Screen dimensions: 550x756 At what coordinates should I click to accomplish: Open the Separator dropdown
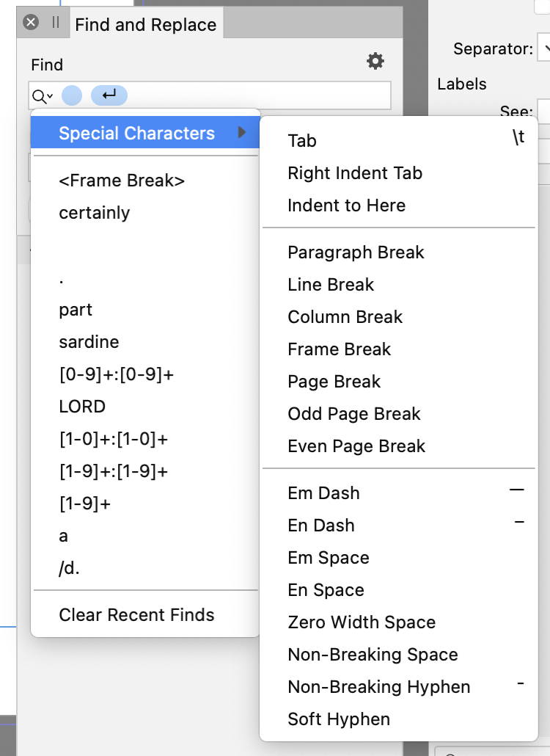click(544, 48)
